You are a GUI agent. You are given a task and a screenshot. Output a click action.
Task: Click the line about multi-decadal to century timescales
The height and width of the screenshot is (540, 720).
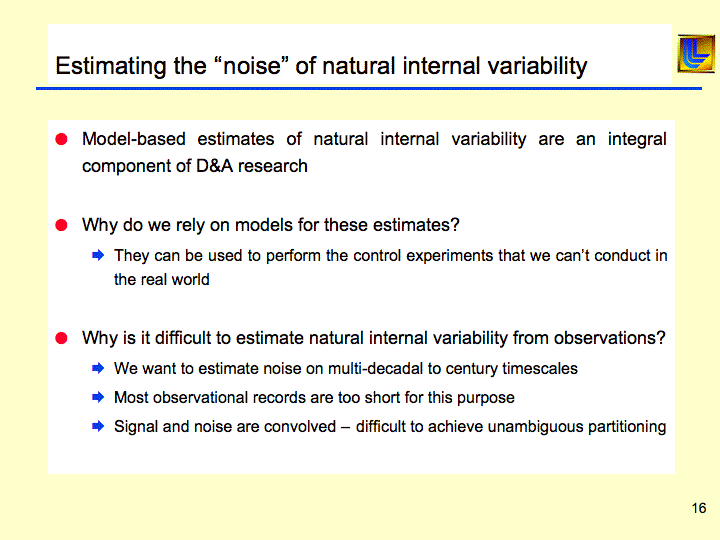click(345, 368)
